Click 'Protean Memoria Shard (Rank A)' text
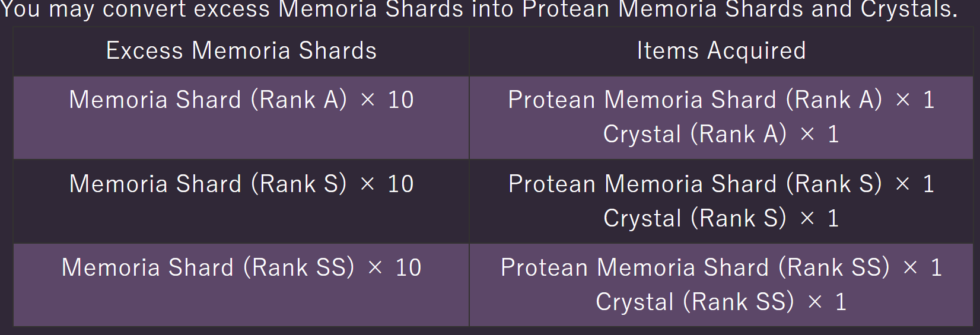Screen dimensions: 980x335 pyautogui.click(x=695, y=100)
